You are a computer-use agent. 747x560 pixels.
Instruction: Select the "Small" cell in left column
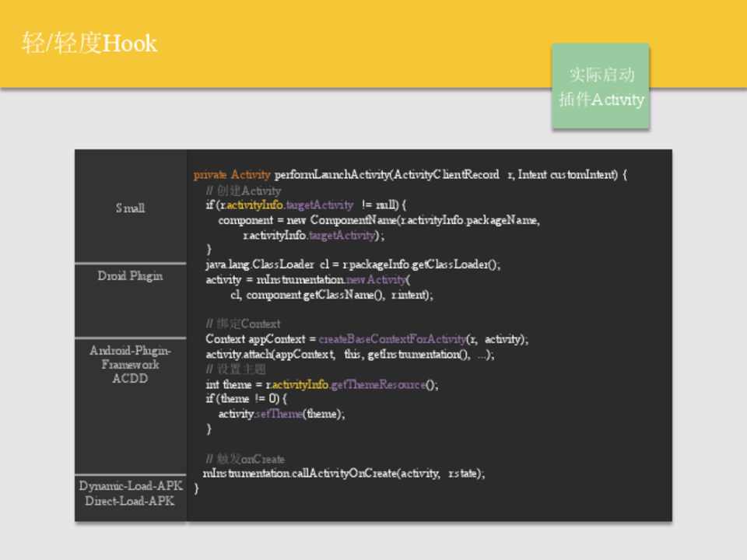130,208
